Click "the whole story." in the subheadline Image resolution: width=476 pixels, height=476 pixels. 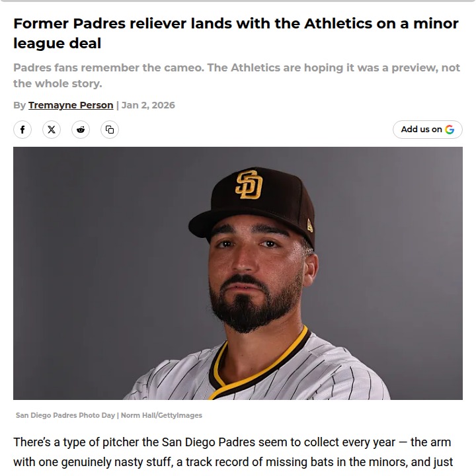point(58,84)
